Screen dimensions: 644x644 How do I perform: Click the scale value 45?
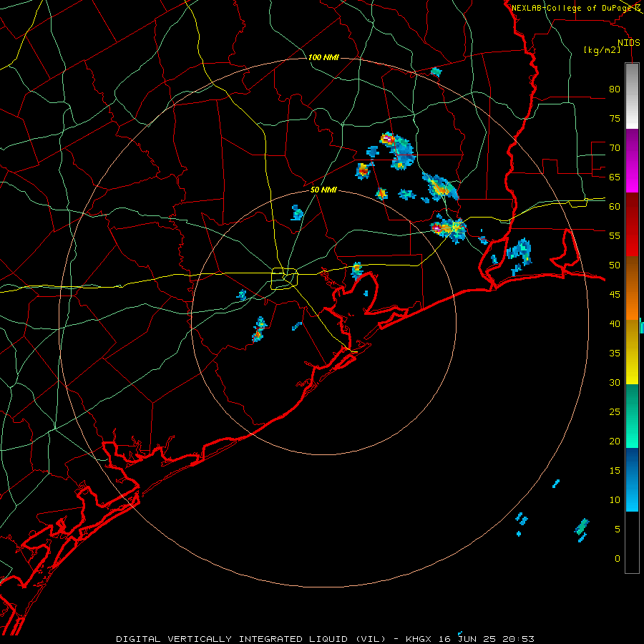pyautogui.click(x=615, y=295)
